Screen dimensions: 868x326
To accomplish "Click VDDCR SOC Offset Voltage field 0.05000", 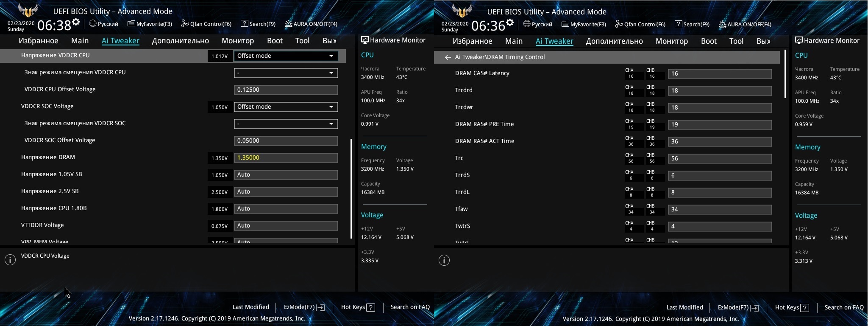I will pyautogui.click(x=286, y=141).
